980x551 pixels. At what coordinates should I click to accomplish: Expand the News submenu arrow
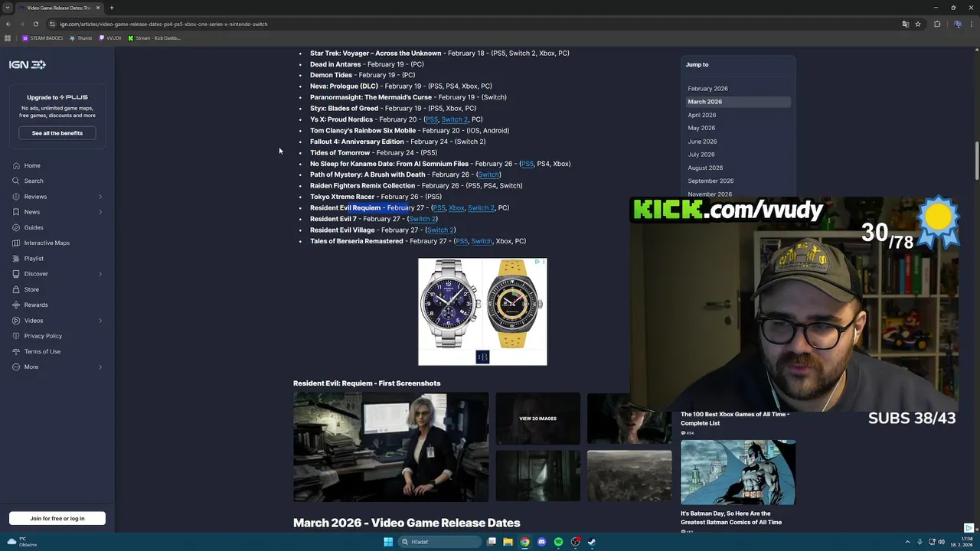(x=100, y=212)
